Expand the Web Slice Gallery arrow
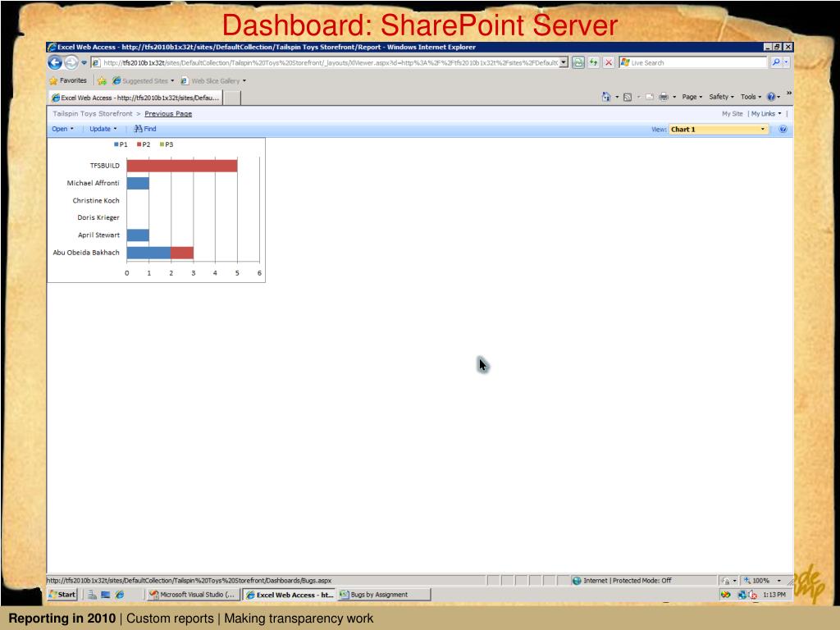 click(244, 81)
